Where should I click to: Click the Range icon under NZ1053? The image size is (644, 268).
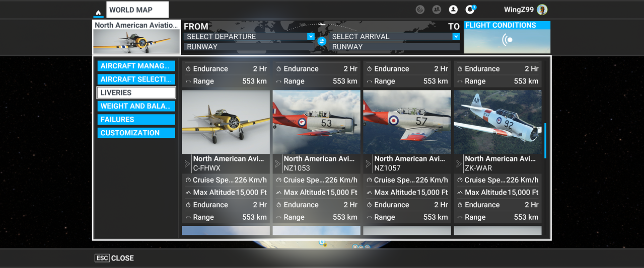(279, 218)
